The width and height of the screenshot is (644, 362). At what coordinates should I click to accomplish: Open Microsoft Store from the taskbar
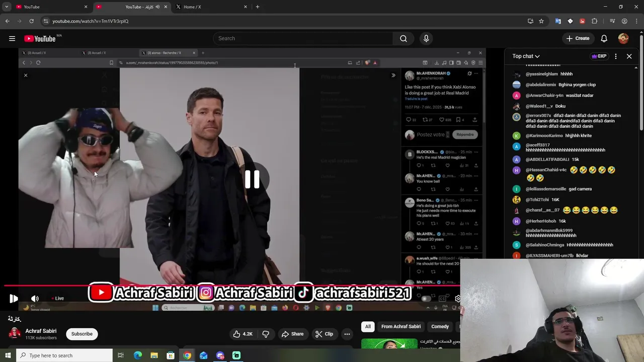coord(171,355)
